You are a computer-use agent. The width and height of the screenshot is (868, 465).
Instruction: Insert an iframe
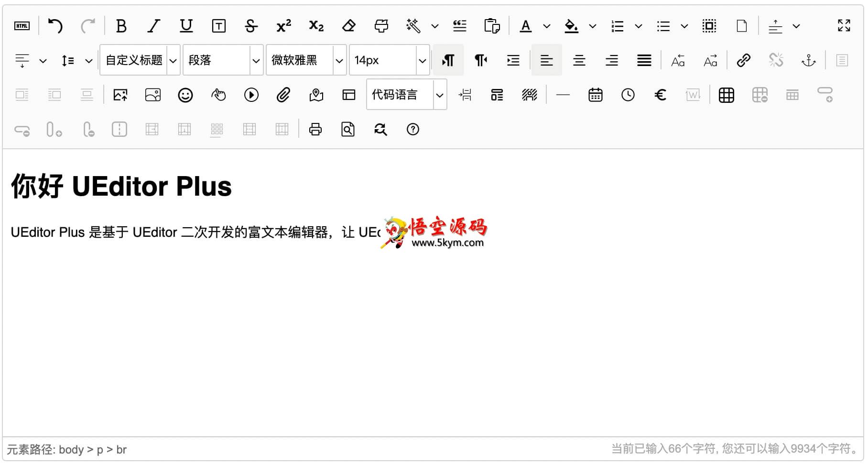[x=349, y=95]
